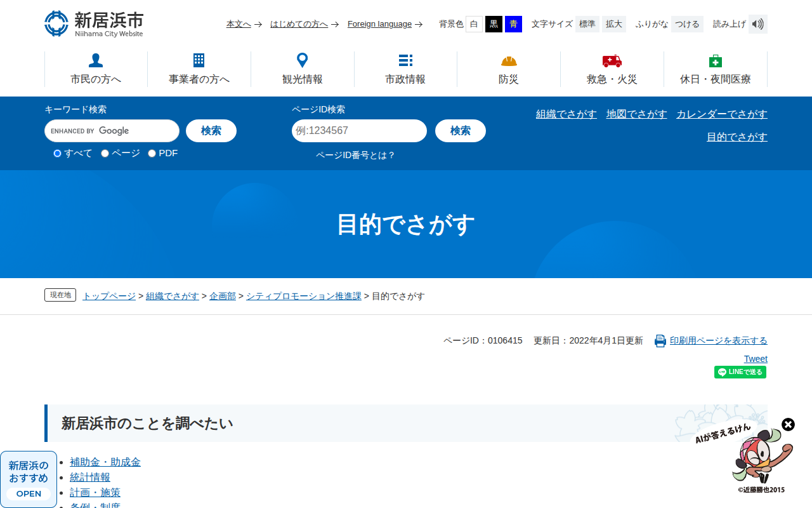
Task: Open 地図でさがす link
Action: (x=637, y=114)
